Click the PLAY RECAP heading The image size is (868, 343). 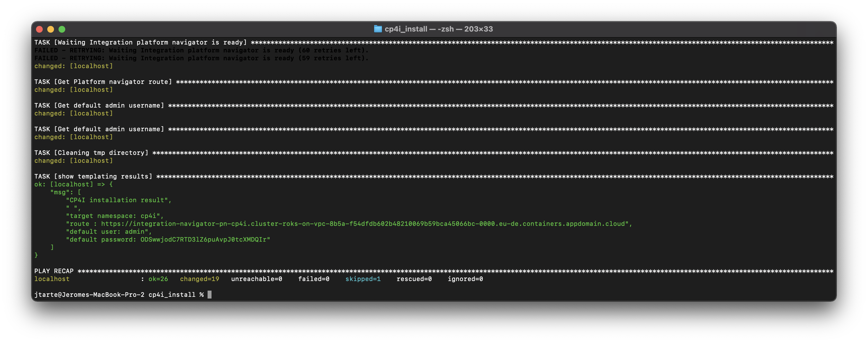(x=54, y=271)
